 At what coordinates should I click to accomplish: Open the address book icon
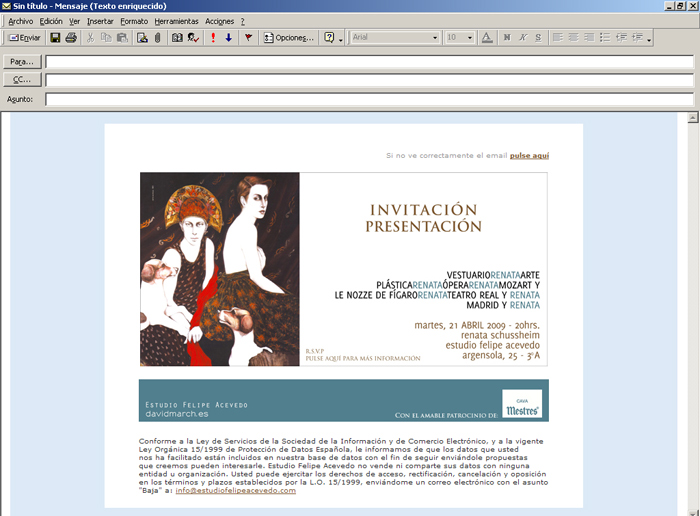pyautogui.click(x=177, y=38)
